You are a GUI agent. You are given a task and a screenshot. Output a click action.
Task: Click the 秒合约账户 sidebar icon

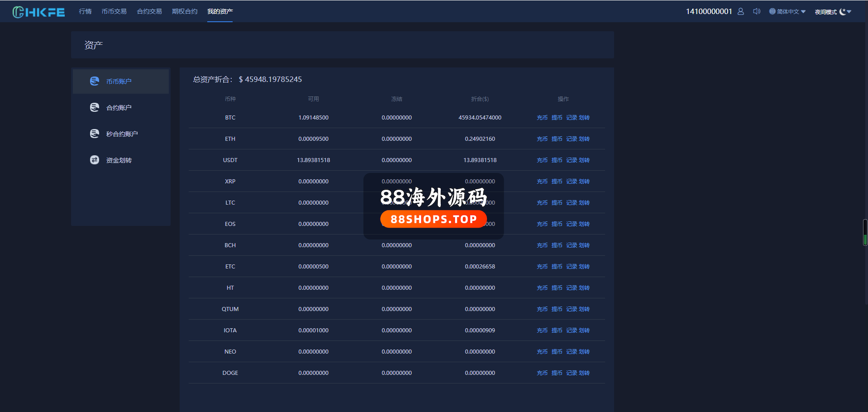[94, 134]
